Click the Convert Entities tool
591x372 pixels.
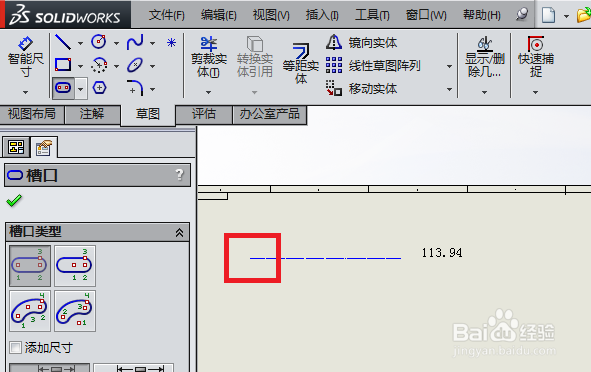(255, 57)
